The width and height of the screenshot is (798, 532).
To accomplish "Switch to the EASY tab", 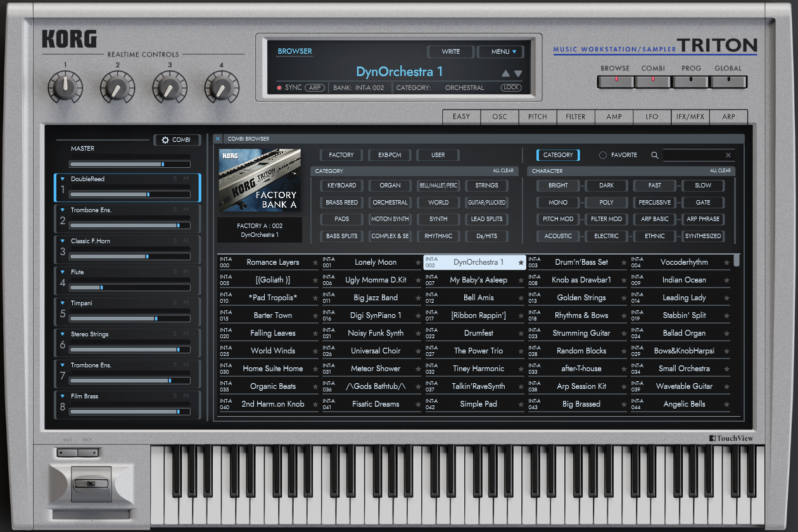I will coord(462,117).
